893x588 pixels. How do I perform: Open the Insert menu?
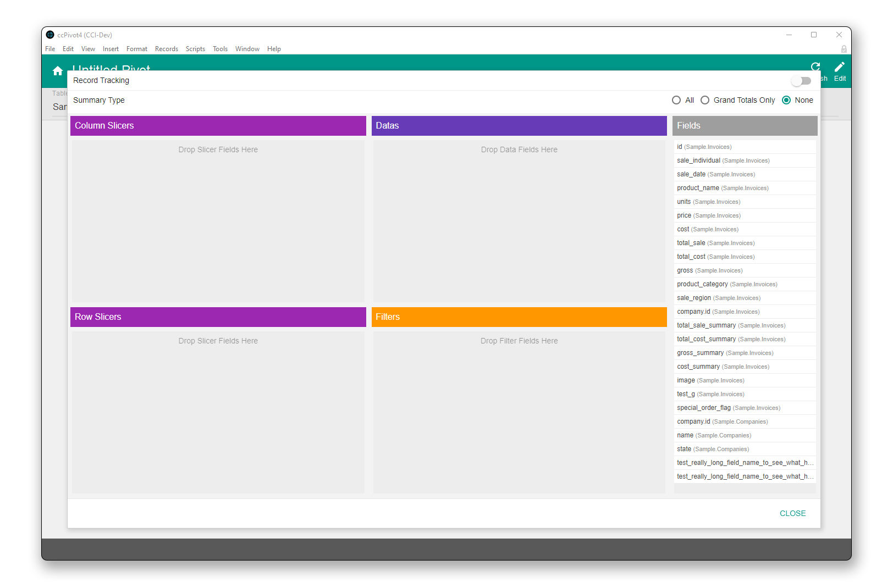[x=111, y=49]
